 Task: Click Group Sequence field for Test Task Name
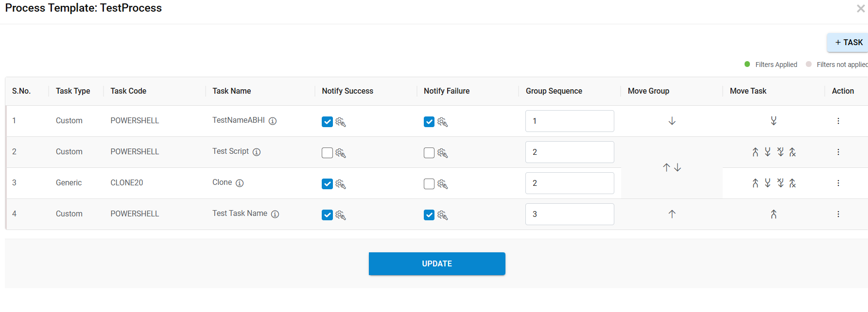pos(569,214)
